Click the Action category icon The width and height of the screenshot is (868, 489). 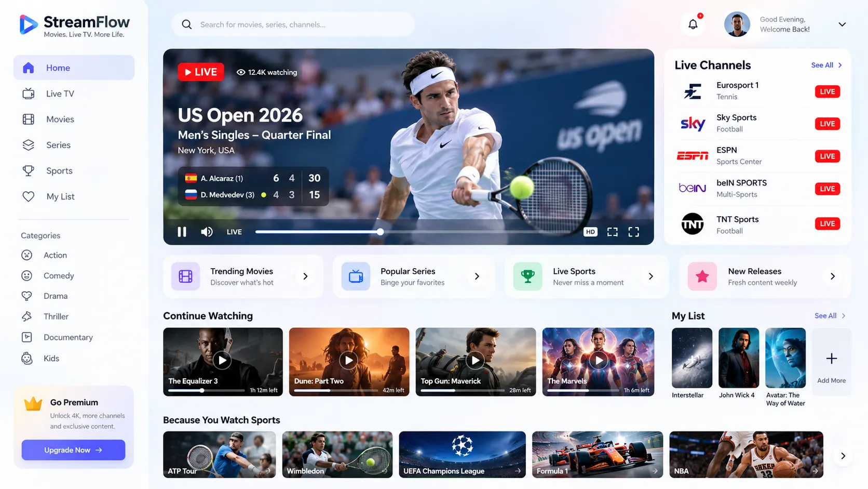pos(27,255)
